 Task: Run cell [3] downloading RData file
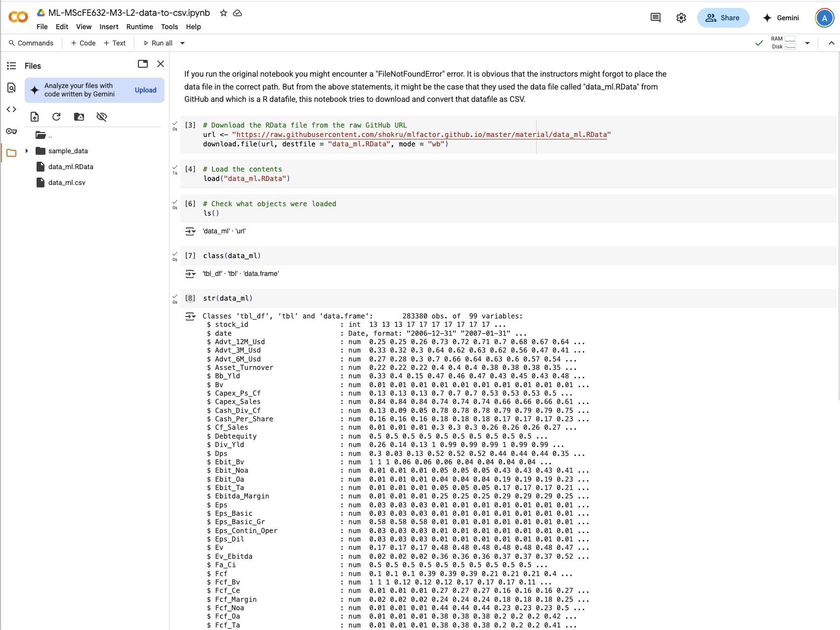click(x=190, y=125)
